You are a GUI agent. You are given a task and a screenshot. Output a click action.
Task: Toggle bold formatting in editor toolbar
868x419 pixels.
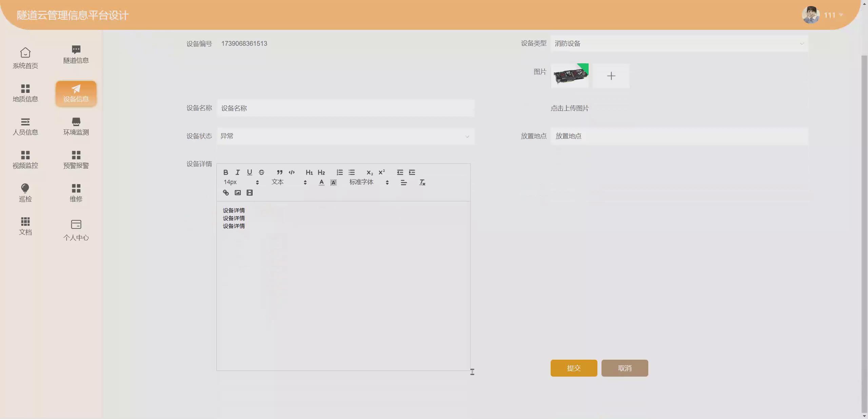pos(225,172)
